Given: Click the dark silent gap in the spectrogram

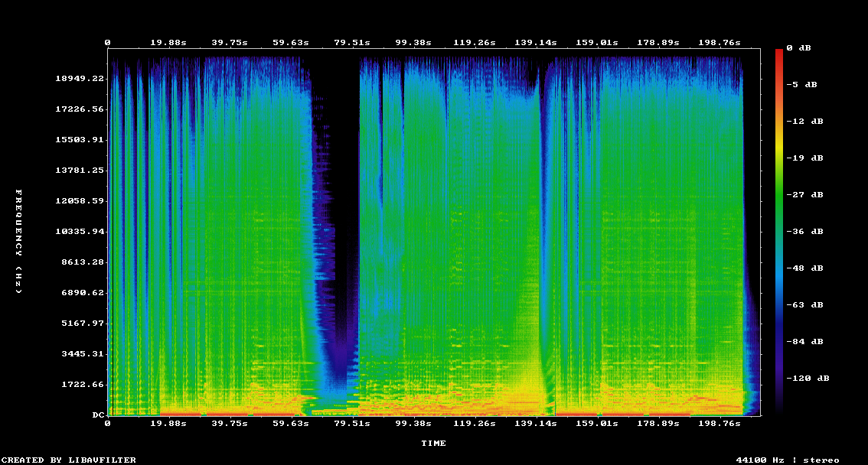Looking at the screenshot, I should 341,191.
